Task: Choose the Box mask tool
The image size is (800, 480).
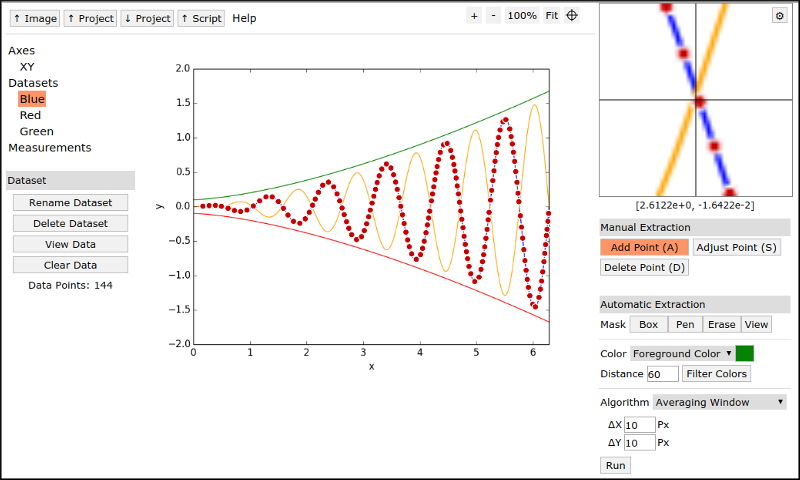Action: pos(648,324)
